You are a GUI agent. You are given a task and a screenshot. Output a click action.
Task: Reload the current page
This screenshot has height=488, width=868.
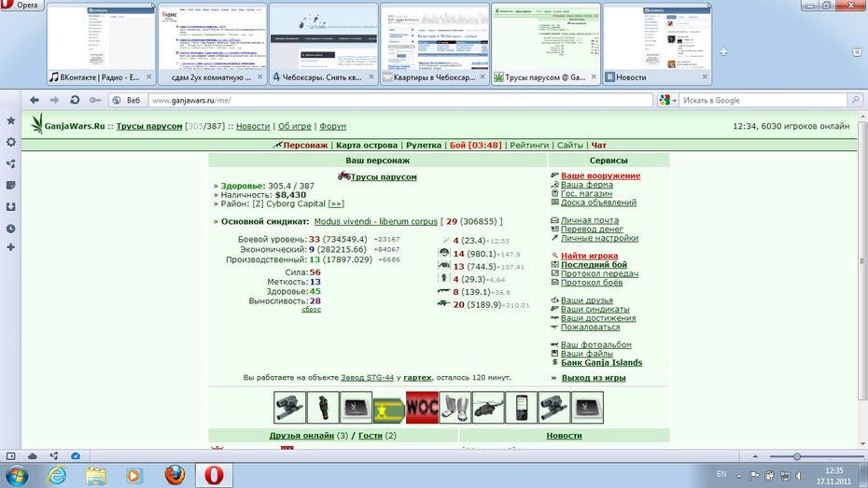click(x=75, y=100)
